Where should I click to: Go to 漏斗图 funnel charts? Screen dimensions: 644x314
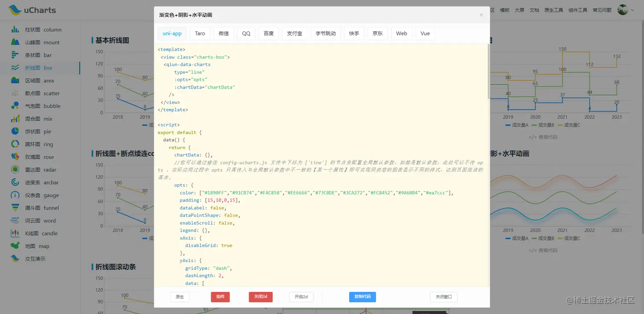click(x=40, y=208)
